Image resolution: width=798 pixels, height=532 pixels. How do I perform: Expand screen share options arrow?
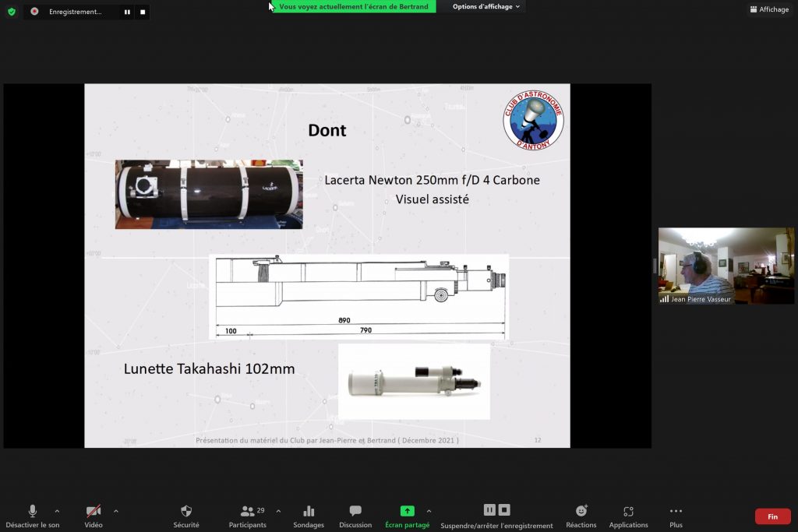[x=429, y=511]
